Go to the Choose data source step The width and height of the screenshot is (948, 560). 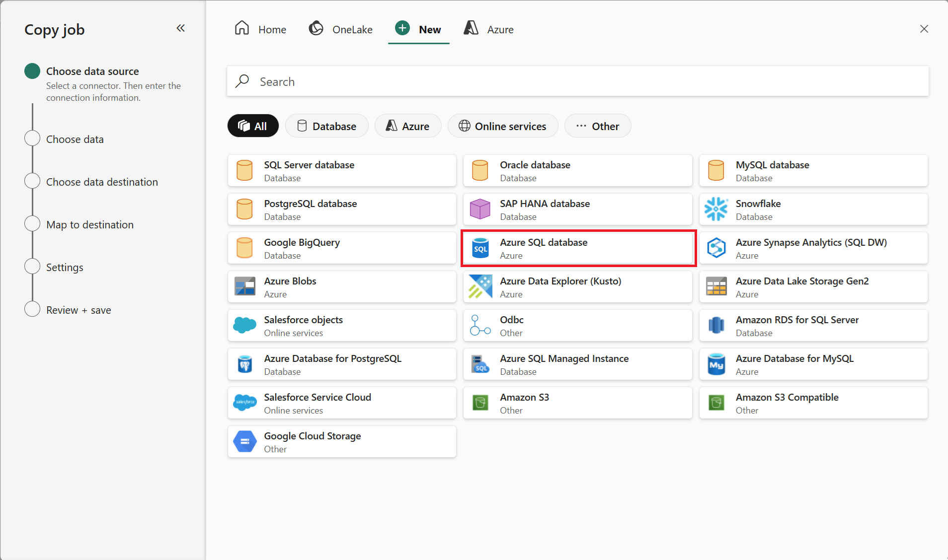point(92,71)
